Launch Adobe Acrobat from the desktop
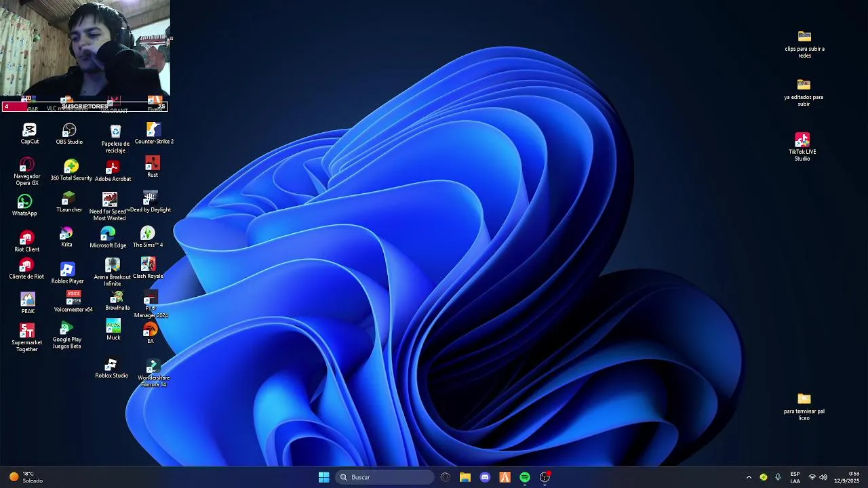The image size is (868, 488). (113, 171)
